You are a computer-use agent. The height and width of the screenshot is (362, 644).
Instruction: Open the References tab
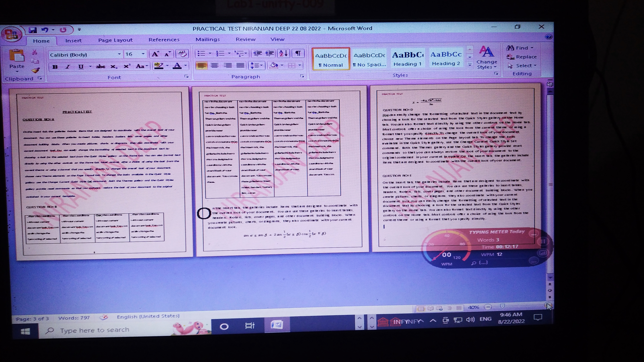point(164,40)
